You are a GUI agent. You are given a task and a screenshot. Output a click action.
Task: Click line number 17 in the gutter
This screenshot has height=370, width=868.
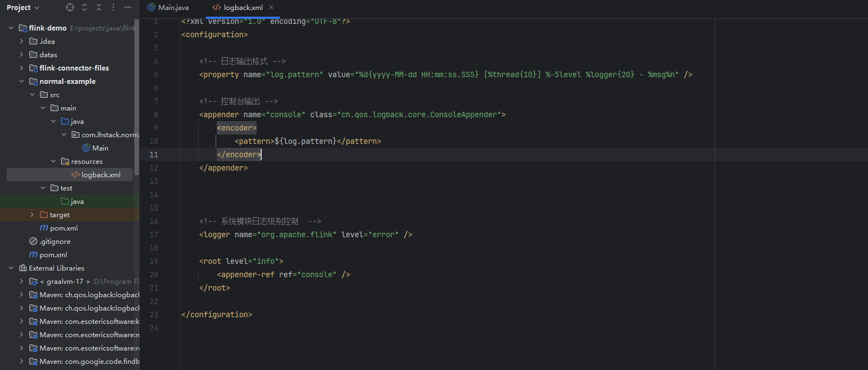153,234
